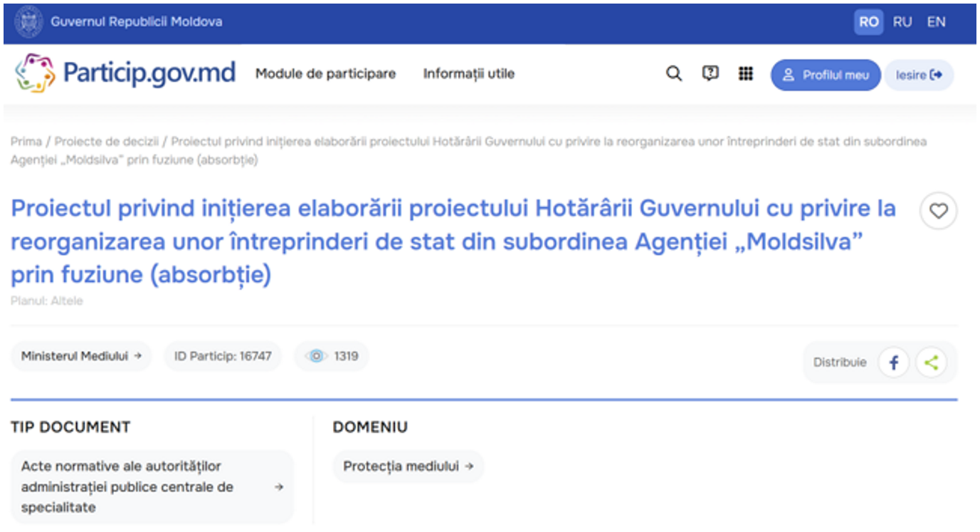Click the current project breadcrumb text
The width and height of the screenshot is (980, 532).
click(469, 150)
